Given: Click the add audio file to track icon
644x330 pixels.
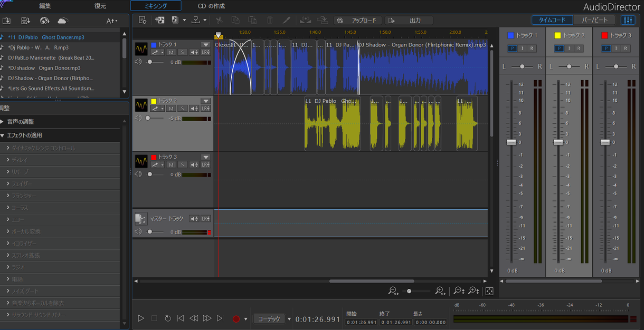Looking at the screenshot, I should click(x=175, y=20).
